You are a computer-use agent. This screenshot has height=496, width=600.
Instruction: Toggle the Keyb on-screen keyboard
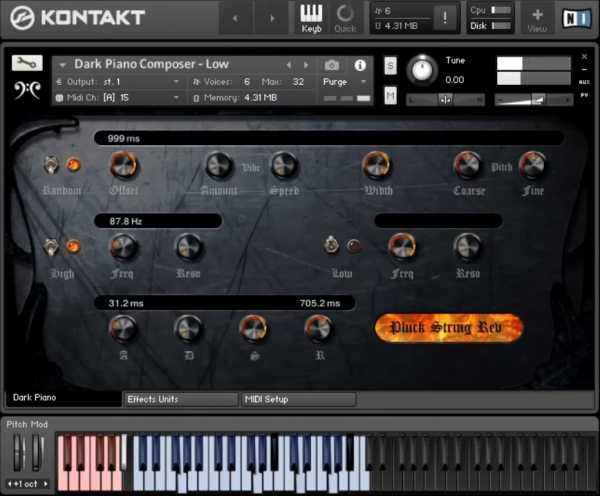point(311,18)
